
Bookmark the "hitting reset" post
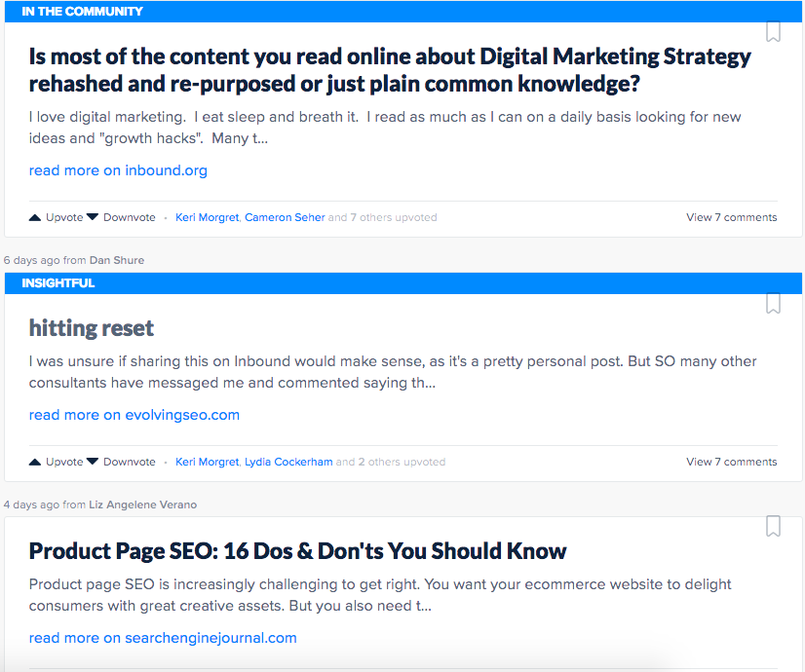tap(773, 304)
